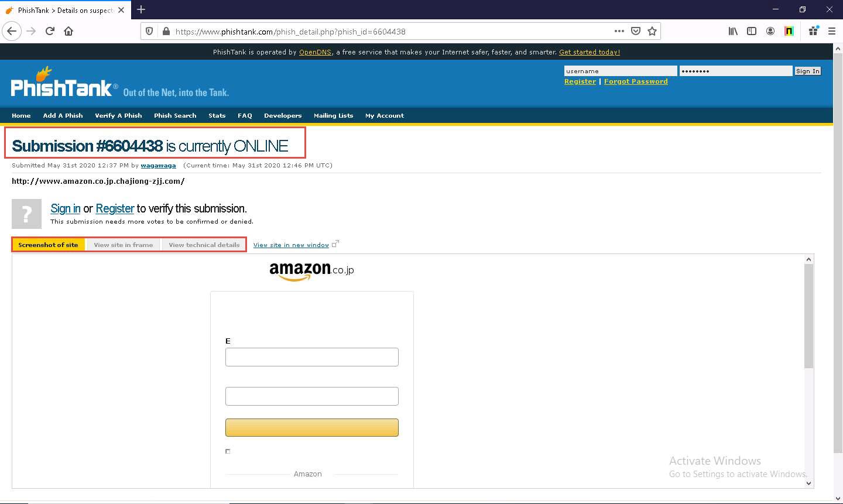Image resolution: width=843 pixels, height=504 pixels.
Task: Save page to Pocket icon
Action: coord(636,31)
